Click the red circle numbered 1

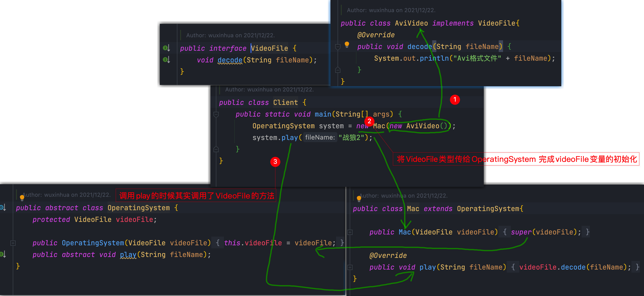tap(455, 100)
